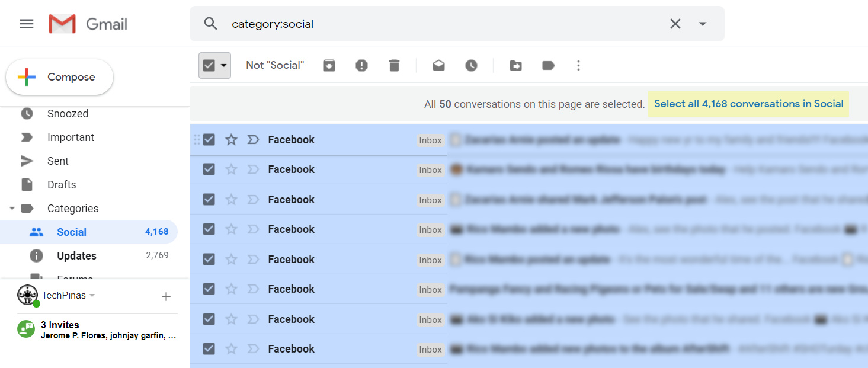The width and height of the screenshot is (868, 368).
Task: Uncheck the shared Mark Jefferson post email
Action: tap(209, 199)
